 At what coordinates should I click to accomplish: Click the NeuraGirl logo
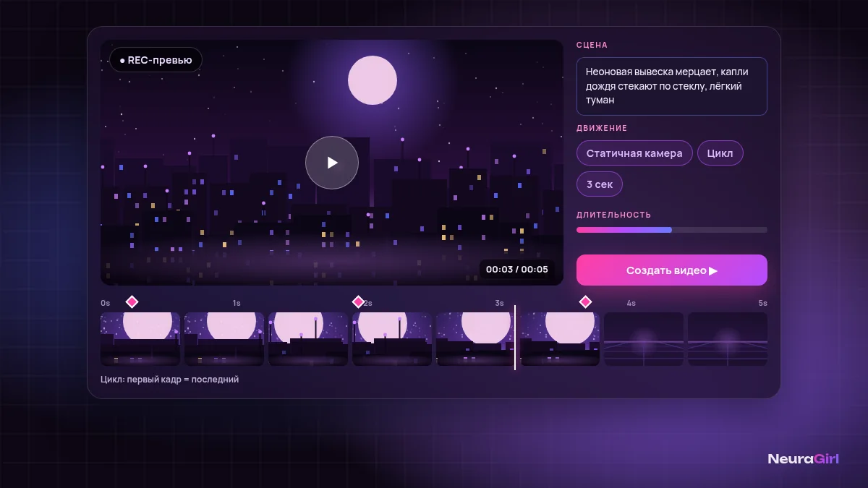pyautogui.click(x=803, y=459)
